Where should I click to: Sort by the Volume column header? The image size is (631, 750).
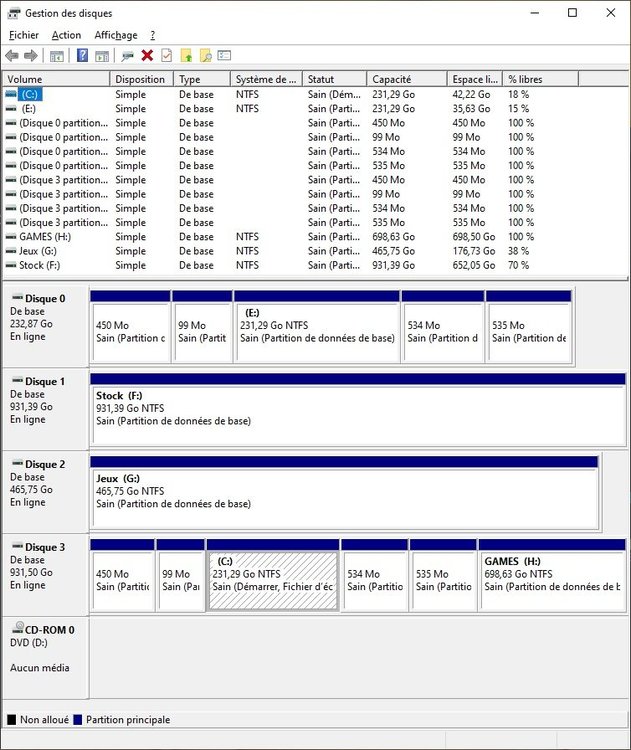pyautogui.click(x=56, y=79)
